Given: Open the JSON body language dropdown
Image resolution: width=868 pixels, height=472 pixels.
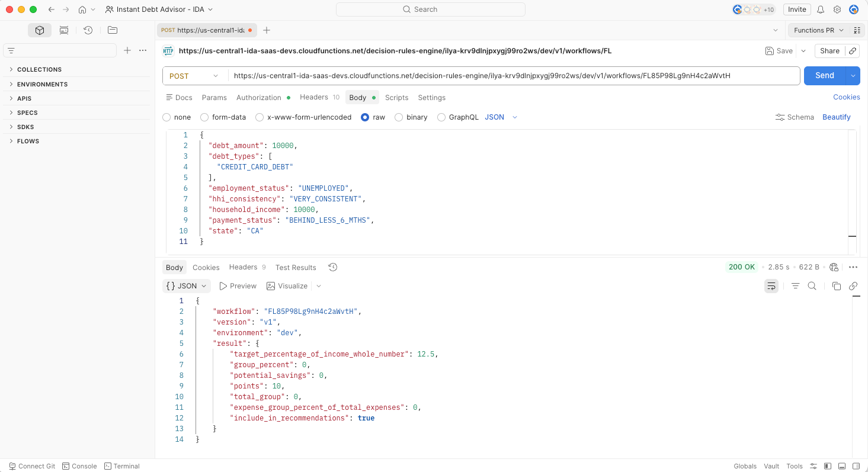Looking at the screenshot, I should pyautogui.click(x=501, y=117).
